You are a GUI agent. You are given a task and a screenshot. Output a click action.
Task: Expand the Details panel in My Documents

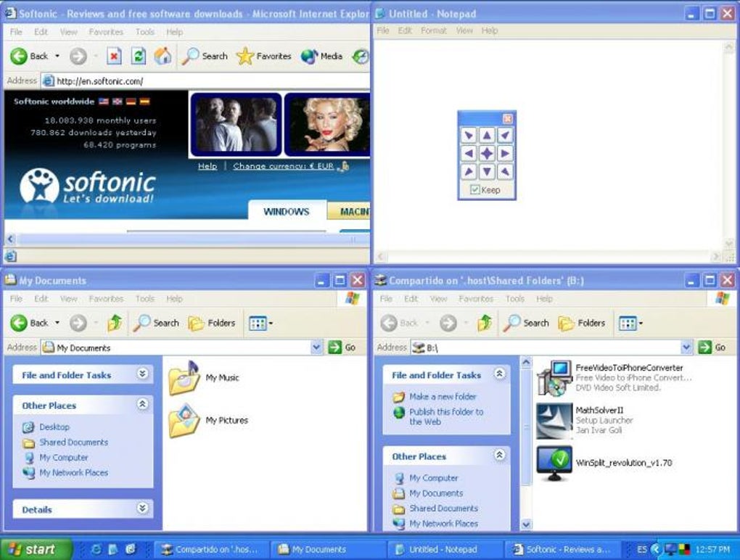point(142,508)
